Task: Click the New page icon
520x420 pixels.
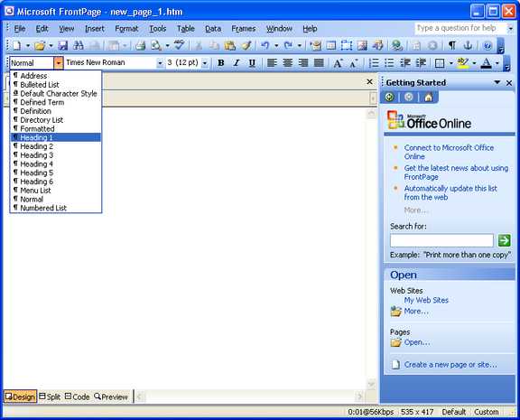Action: pos(16,45)
